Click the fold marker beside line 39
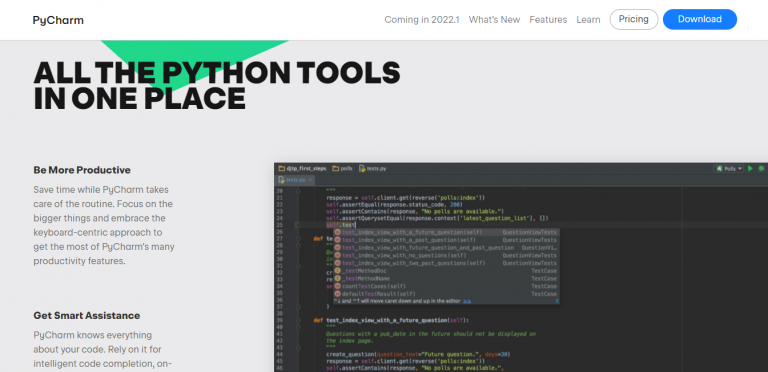This screenshot has height=372, width=768. pos(297,320)
